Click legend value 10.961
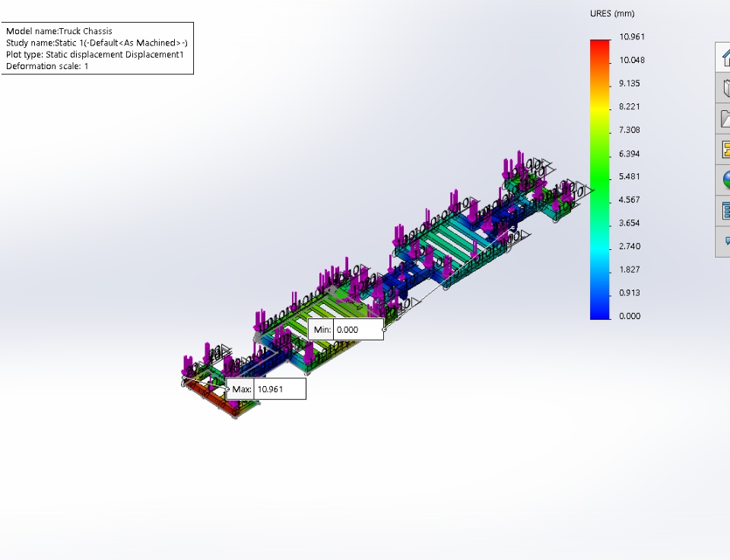Screen dimensions: 730x560 click(632, 36)
